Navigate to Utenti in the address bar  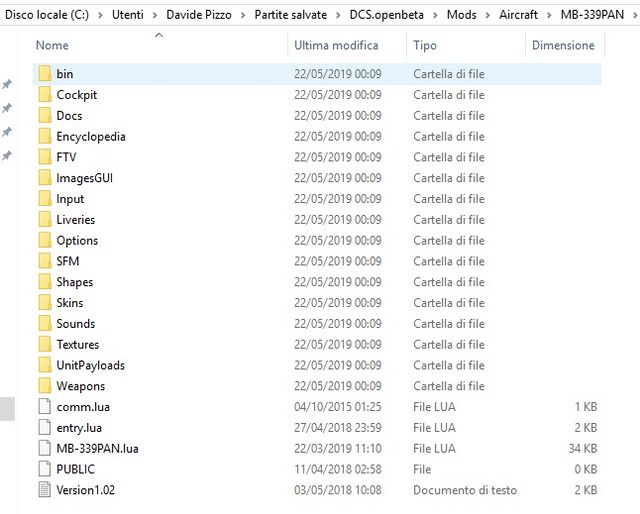point(128,15)
